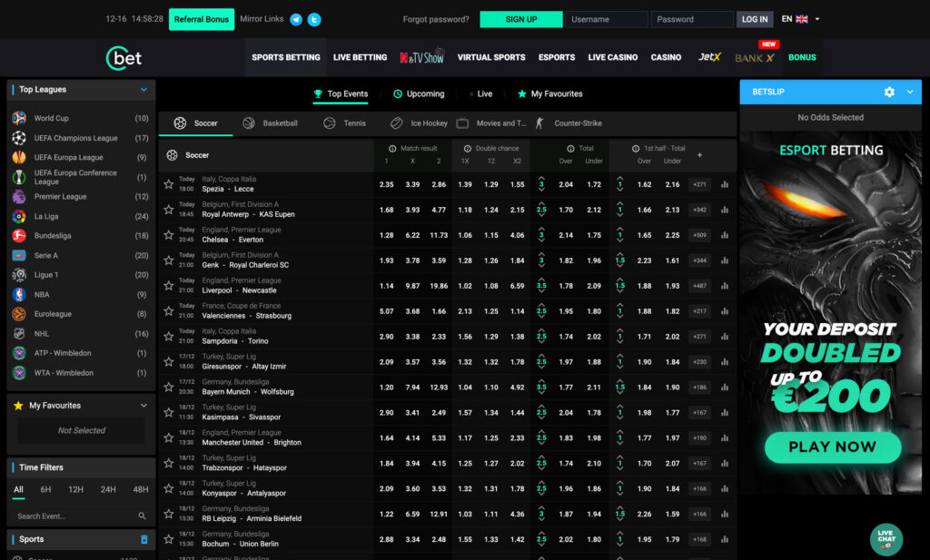Open statistics icon for Bayern Munich - Wolfsburg
The width and height of the screenshot is (930, 560).
(x=724, y=387)
